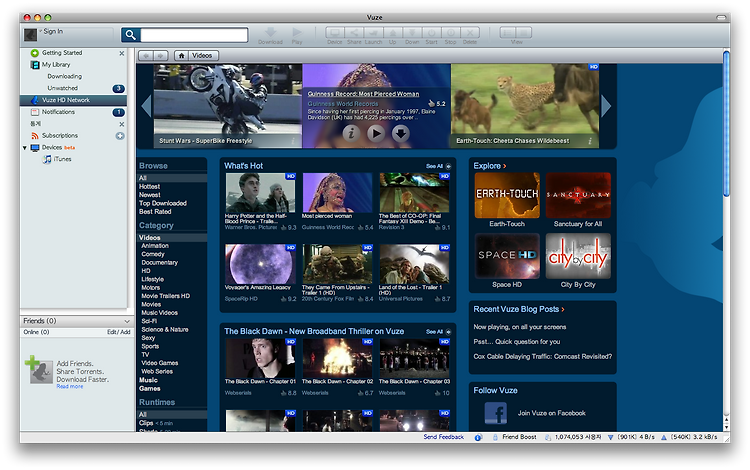Select Unwatched in the sidebar
750x470 pixels.
tap(63, 88)
